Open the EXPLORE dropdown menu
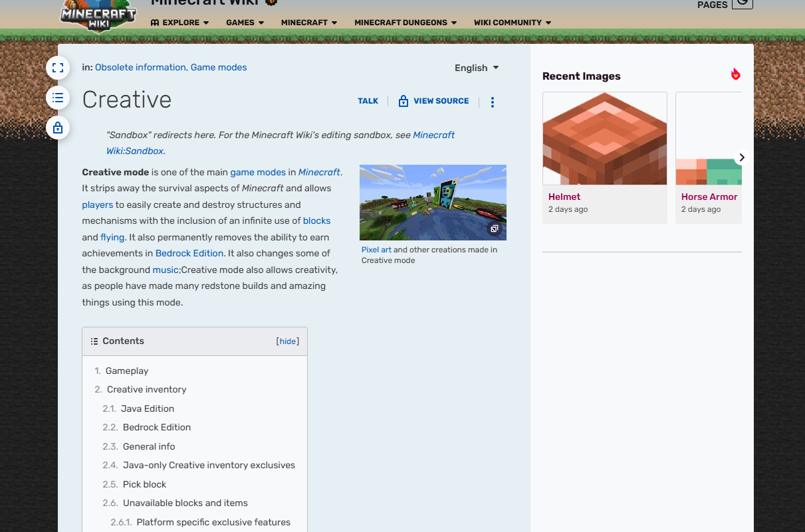 pos(180,23)
